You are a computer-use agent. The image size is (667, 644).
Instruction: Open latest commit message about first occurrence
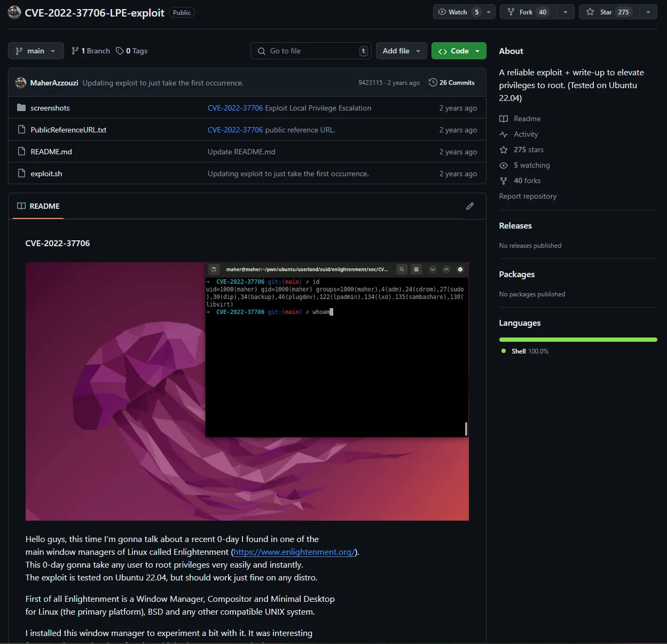[x=163, y=83]
